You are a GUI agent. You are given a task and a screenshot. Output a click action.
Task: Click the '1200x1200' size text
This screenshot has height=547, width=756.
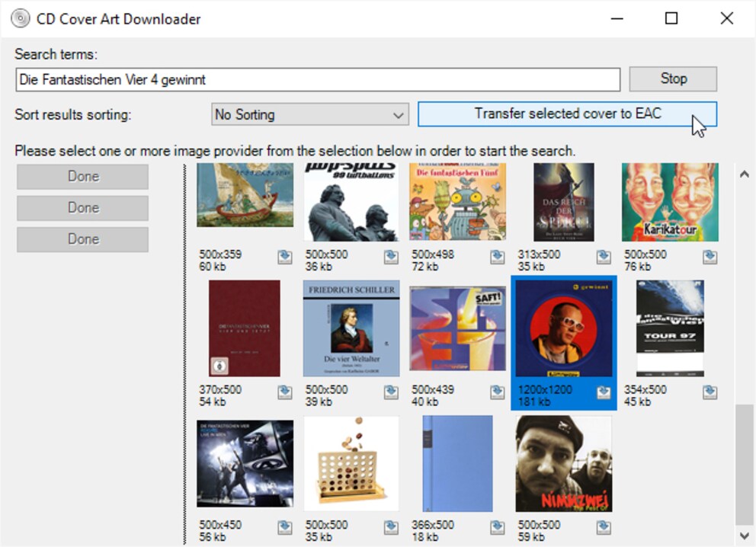[545, 389]
